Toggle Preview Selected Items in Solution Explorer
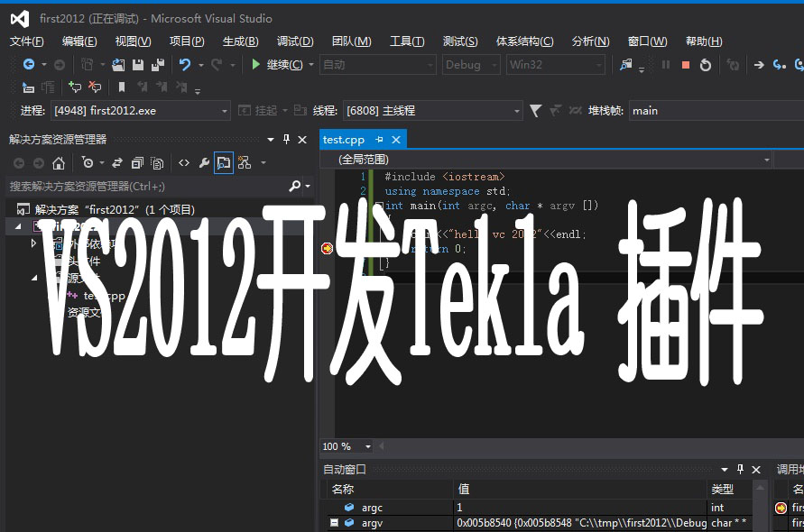804x532 pixels. pos(224,163)
